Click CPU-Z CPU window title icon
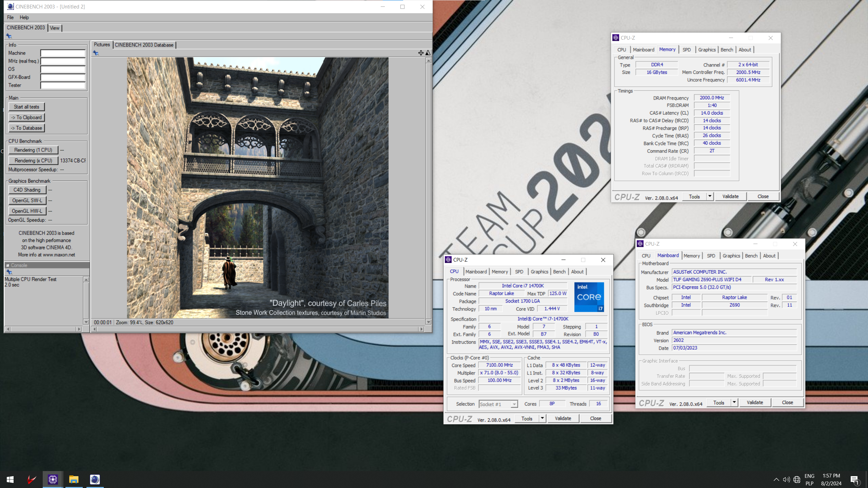The image size is (868, 488). pos(448,260)
